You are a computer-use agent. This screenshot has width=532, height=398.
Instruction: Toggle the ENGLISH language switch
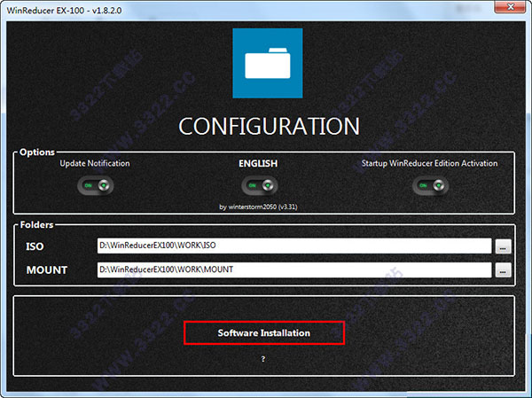(260, 185)
